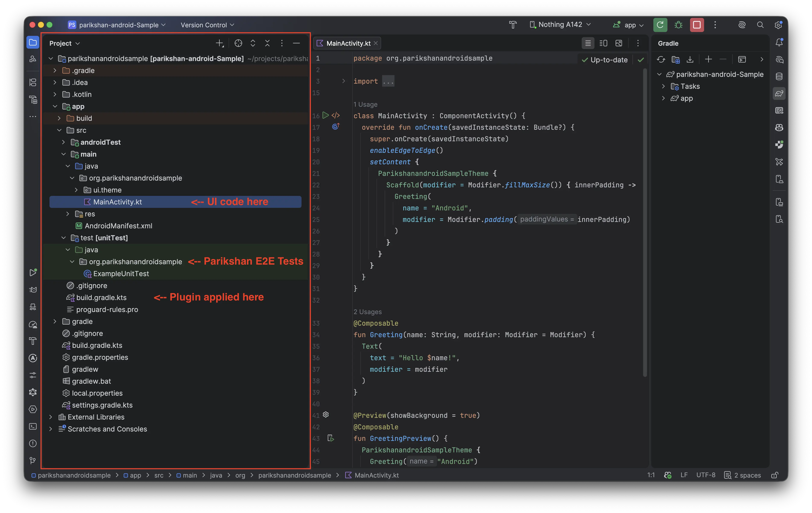Click Collapse All in Project panel
Screen dimensions: 812x513
point(267,43)
